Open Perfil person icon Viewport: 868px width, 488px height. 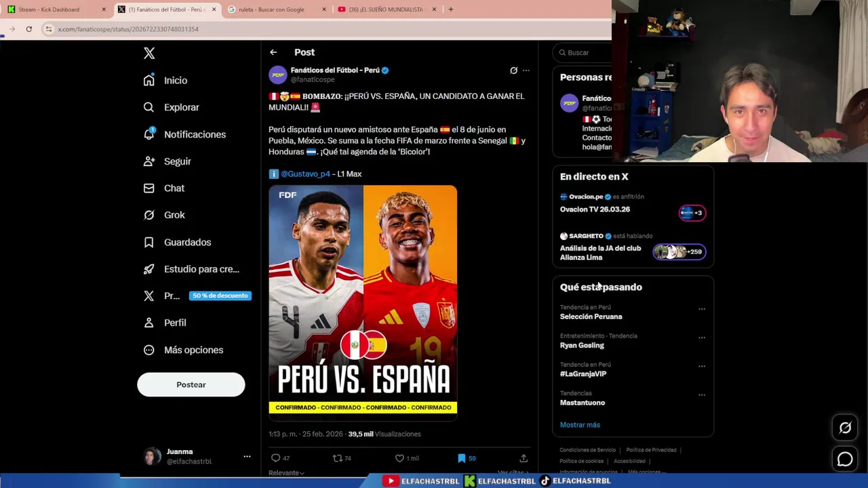click(x=149, y=323)
